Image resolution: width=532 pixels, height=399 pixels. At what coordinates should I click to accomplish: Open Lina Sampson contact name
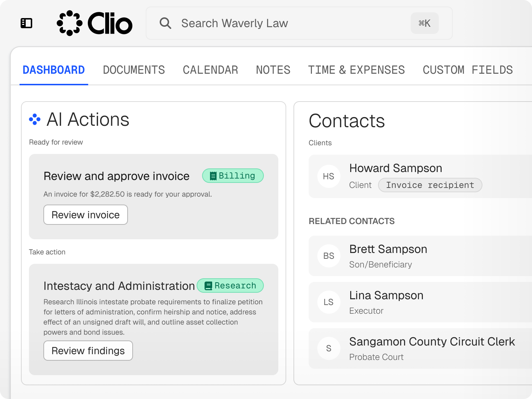pos(386,295)
